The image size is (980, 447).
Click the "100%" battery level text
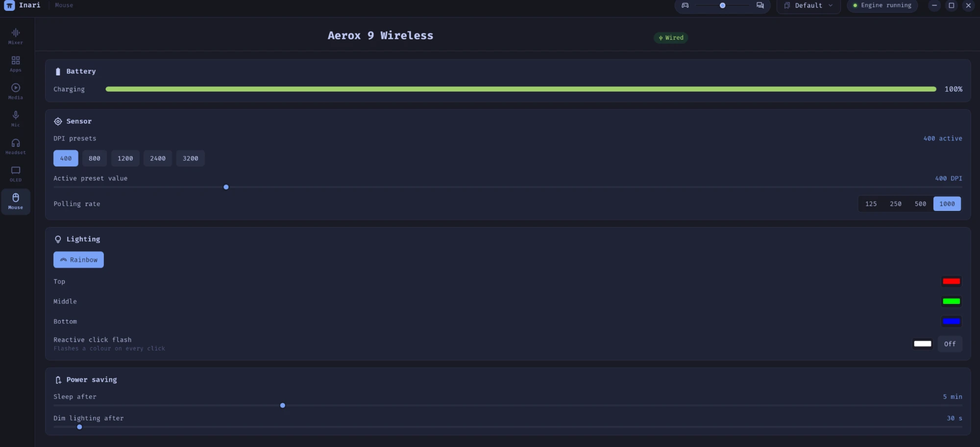pos(954,89)
